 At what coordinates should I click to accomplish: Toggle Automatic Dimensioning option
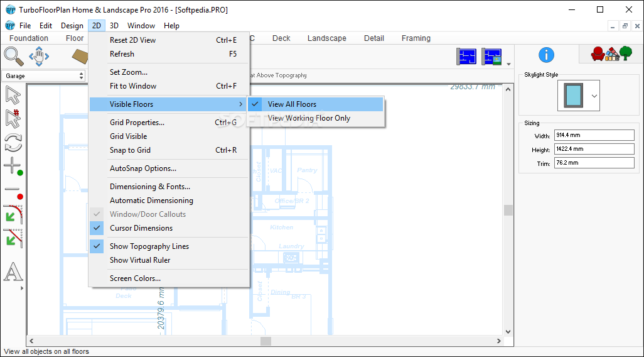[x=169, y=200]
